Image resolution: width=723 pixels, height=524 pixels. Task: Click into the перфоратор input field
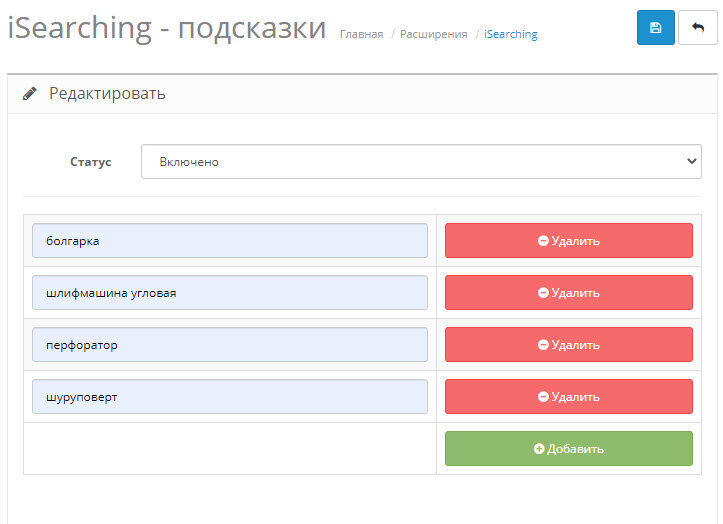[229, 345]
